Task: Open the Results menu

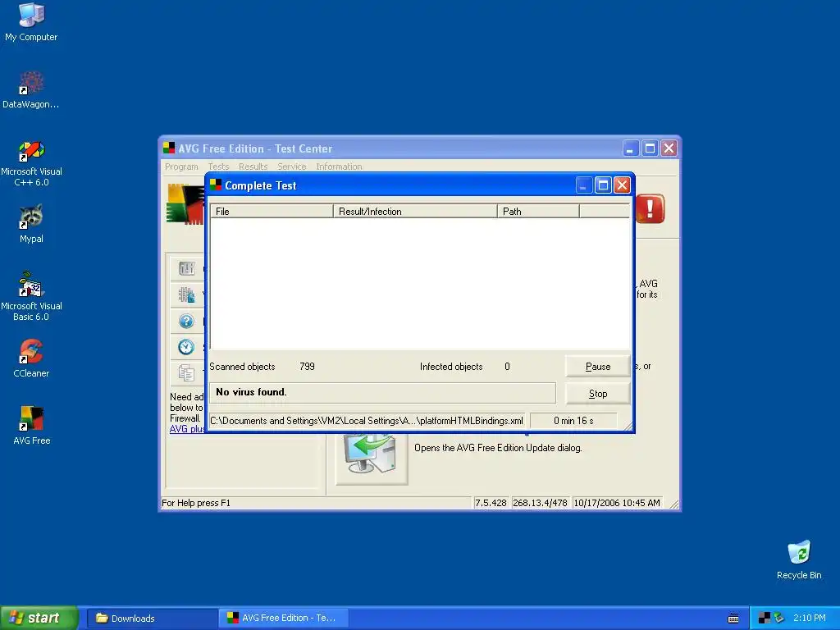Action: pos(253,167)
